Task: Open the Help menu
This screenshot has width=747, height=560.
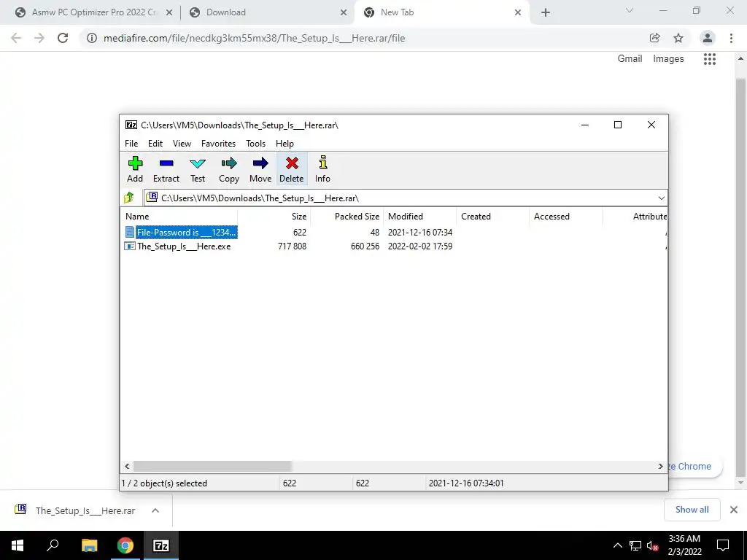Action: click(285, 144)
